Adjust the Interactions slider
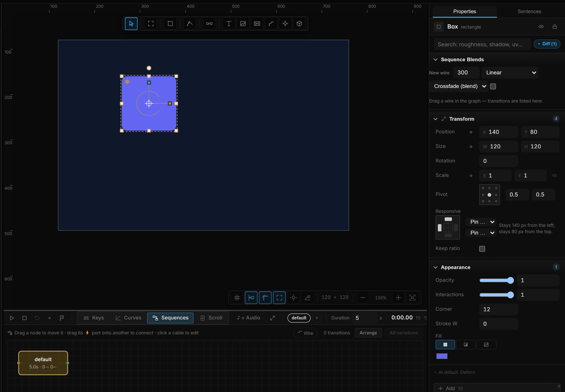Viewport: 565px width, 392px height. point(497,295)
